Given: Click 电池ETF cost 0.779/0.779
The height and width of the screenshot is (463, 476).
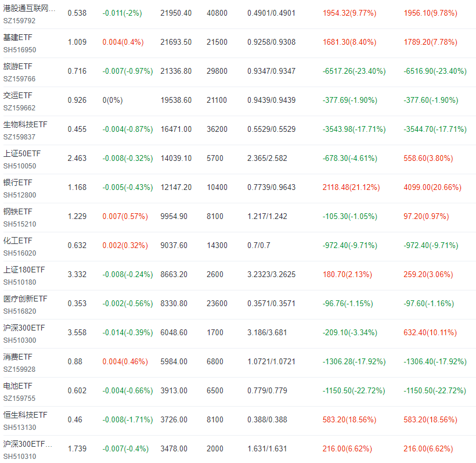Looking at the screenshot, I should tap(267, 391).
